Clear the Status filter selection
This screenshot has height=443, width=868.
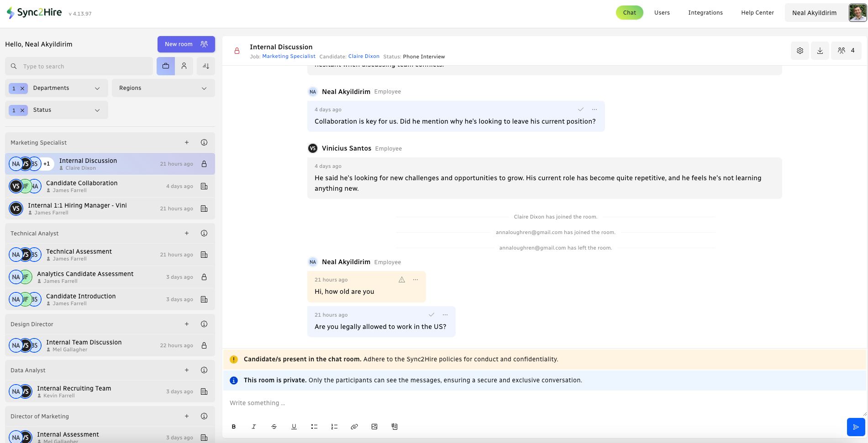coord(22,110)
